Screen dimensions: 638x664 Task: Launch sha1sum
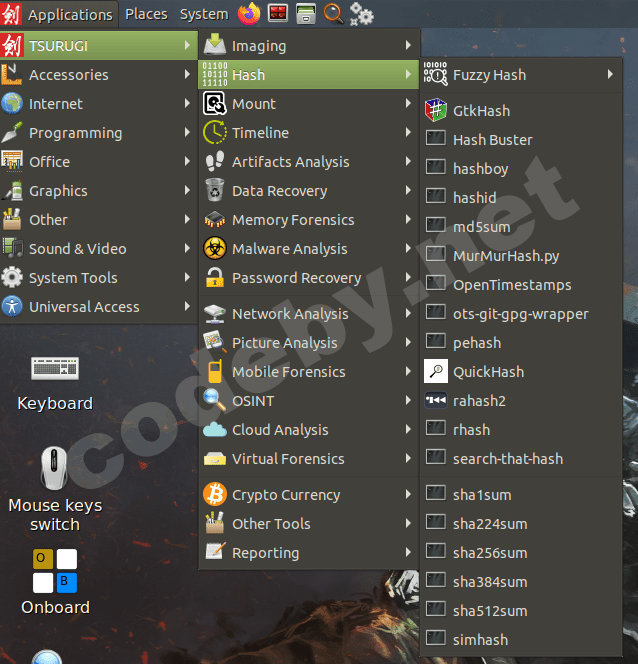click(521, 494)
